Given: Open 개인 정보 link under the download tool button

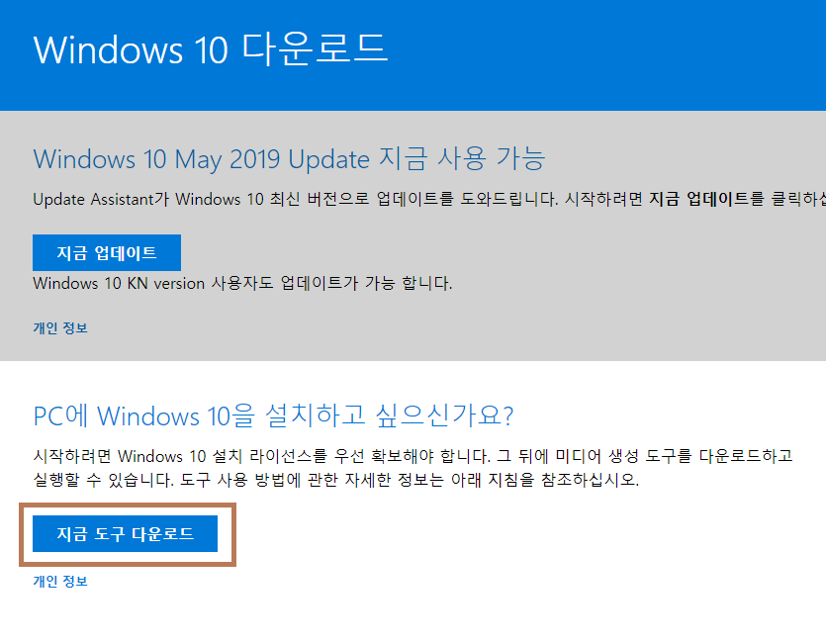Looking at the screenshot, I should [x=60, y=582].
